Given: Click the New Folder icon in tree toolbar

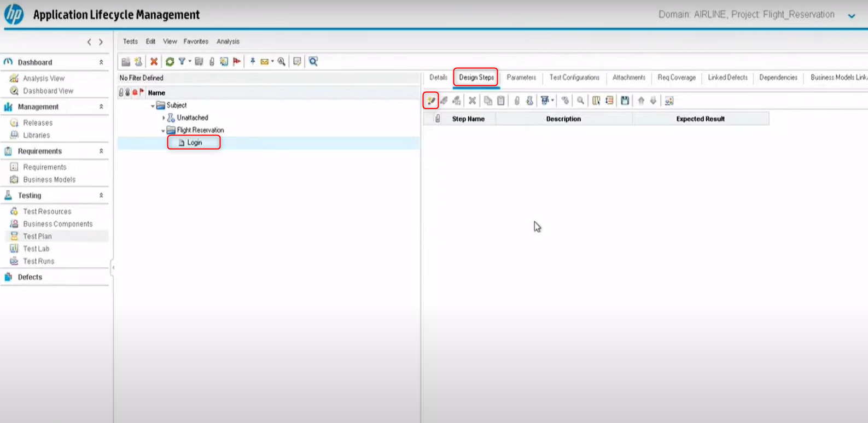Looking at the screenshot, I should click(x=126, y=62).
